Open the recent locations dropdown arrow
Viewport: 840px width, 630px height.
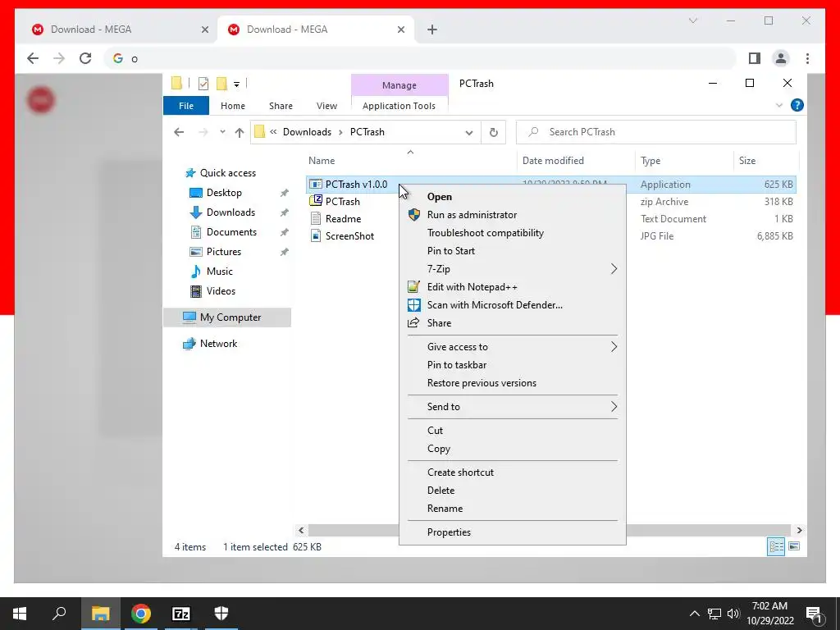[222, 132]
